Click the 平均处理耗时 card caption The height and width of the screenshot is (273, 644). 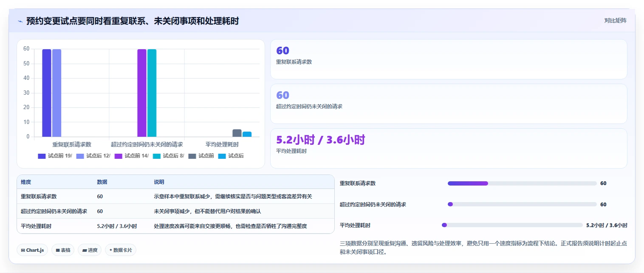pos(291,151)
